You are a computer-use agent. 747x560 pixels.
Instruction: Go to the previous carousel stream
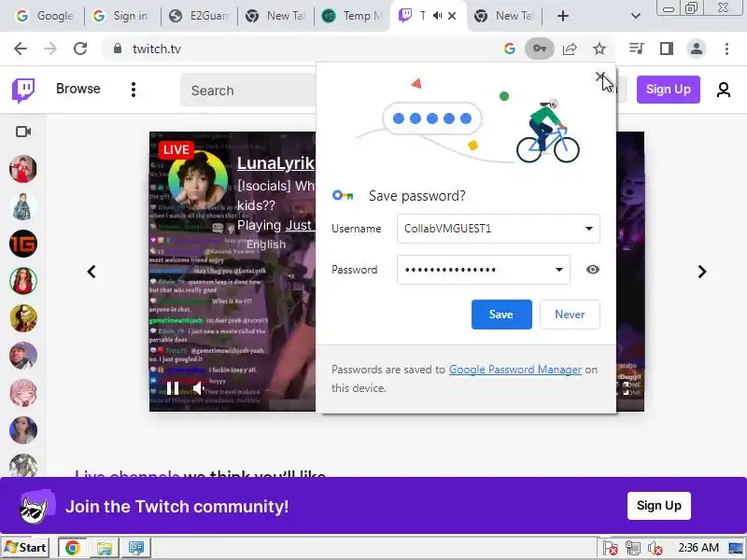[92, 272]
